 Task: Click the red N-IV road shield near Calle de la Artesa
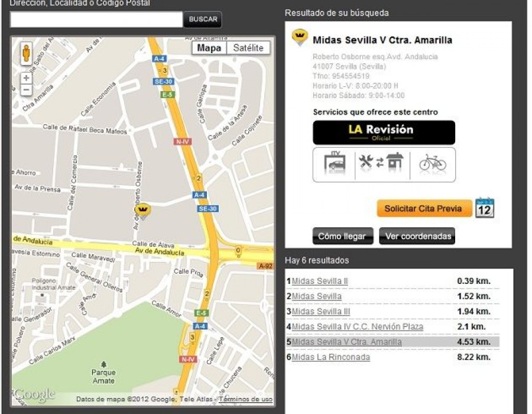[183, 141]
